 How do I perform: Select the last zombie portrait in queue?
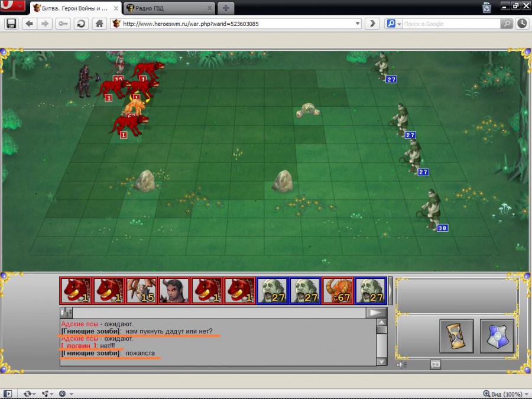pos(371,290)
